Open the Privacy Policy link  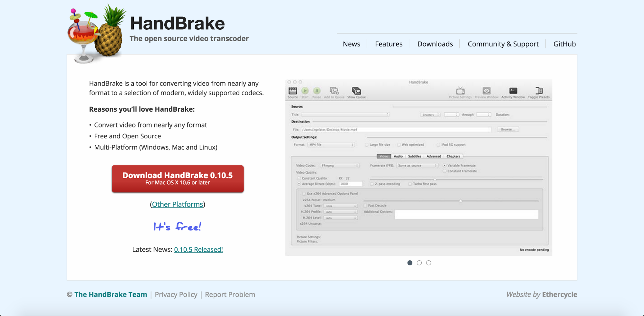tap(176, 294)
